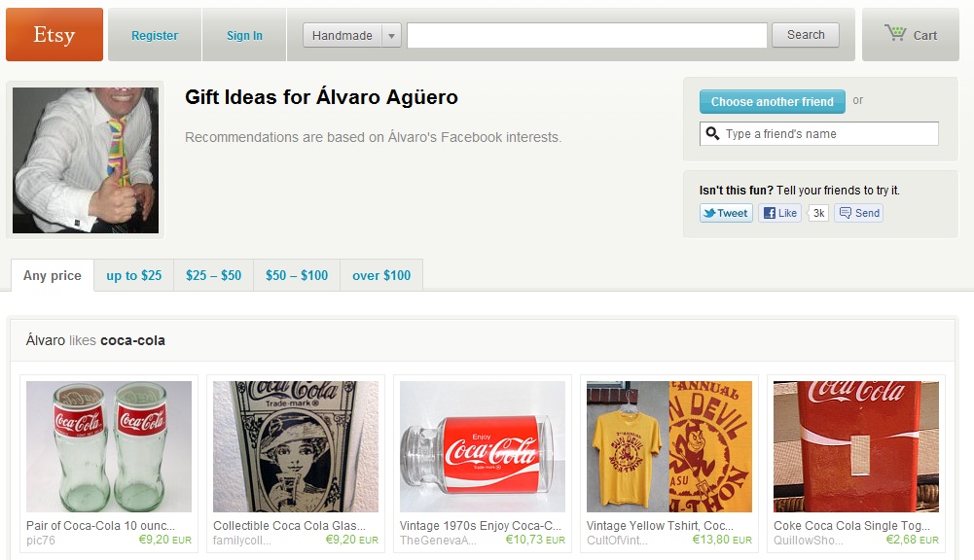
Task: Focus the Type a friend's name field
Action: 829,134
